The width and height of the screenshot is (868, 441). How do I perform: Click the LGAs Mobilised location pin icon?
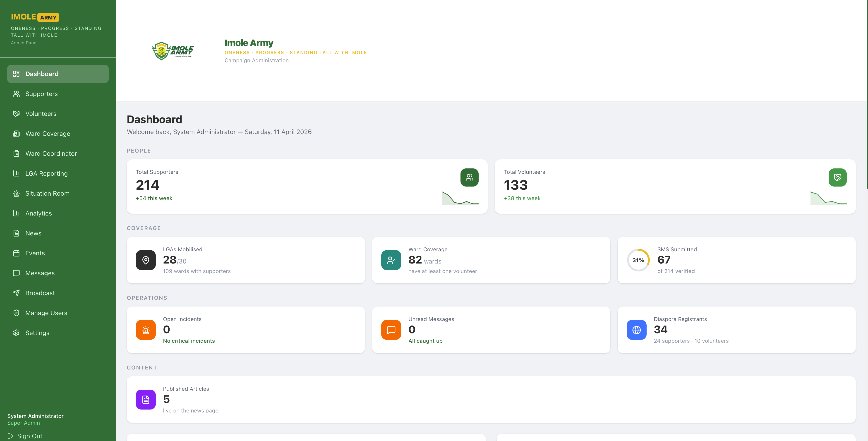(145, 260)
